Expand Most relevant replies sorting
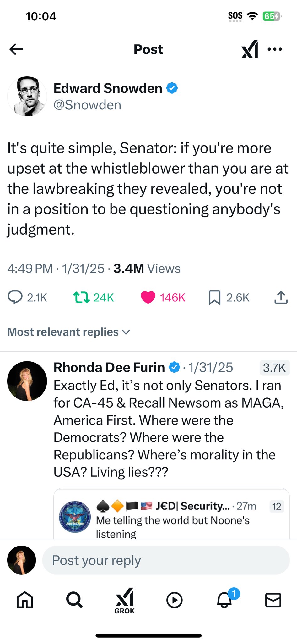297x644 pixels. point(69,332)
